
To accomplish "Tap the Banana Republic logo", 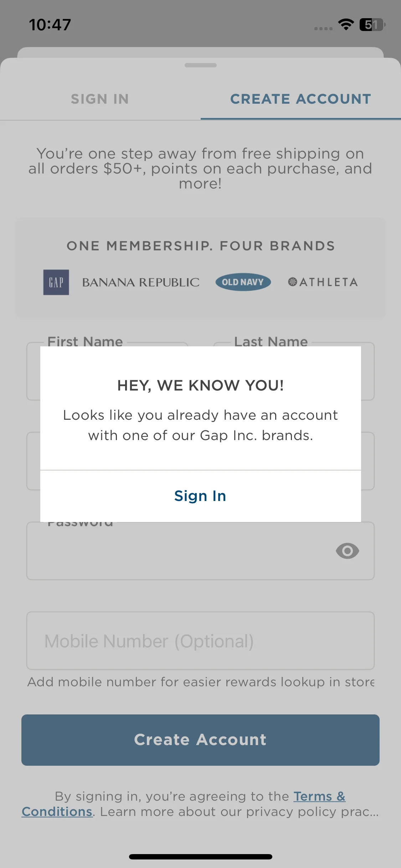I will coord(141,282).
